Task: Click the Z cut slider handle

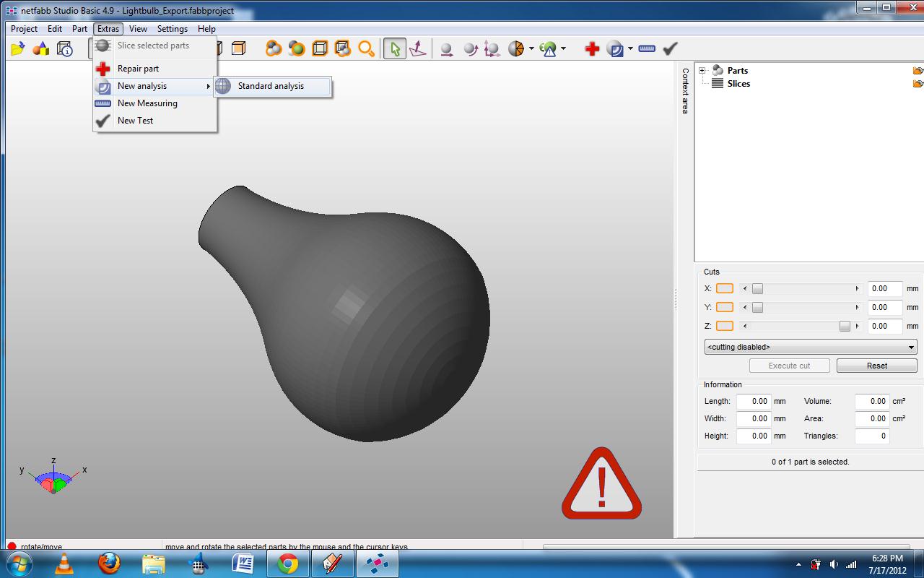Action: (x=845, y=326)
